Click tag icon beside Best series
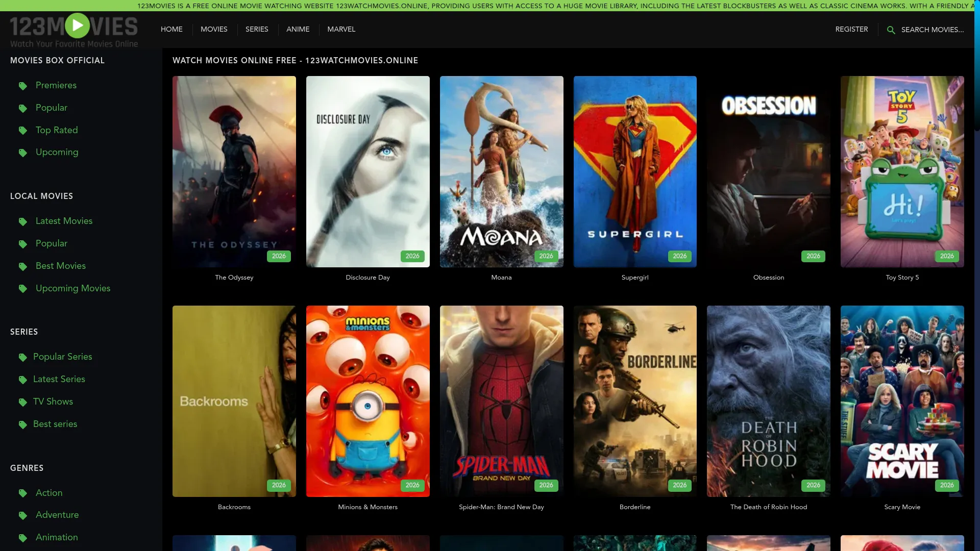 pyautogui.click(x=23, y=424)
